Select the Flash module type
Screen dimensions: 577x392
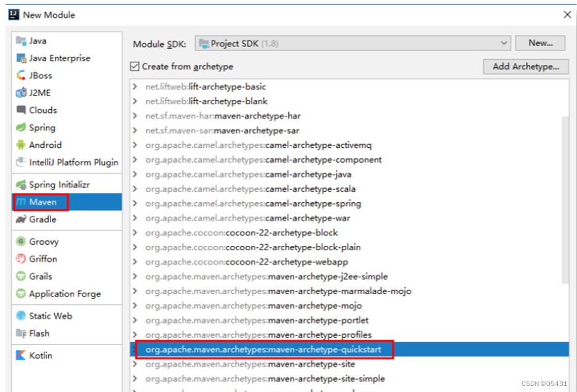click(x=67, y=333)
